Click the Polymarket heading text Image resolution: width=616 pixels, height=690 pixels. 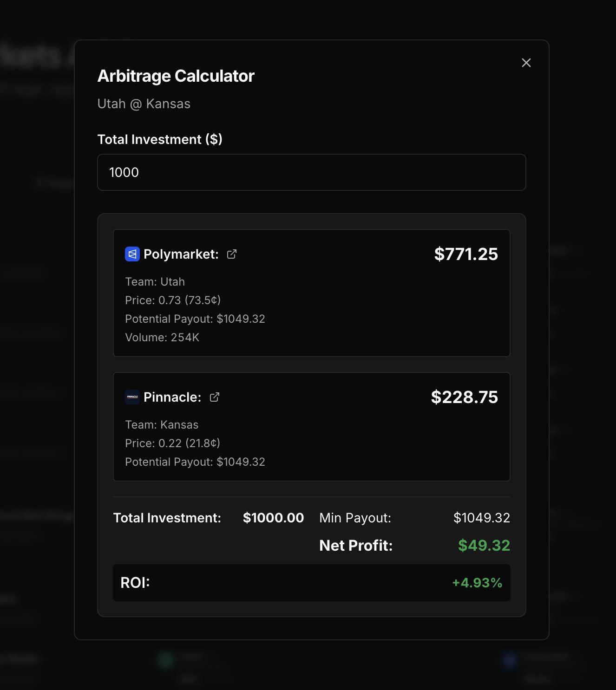tap(181, 254)
